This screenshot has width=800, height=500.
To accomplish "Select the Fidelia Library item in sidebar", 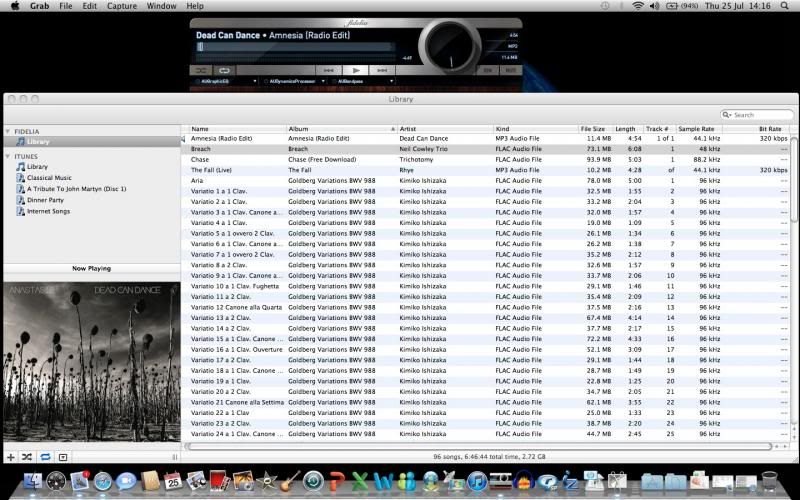I will coord(92,142).
